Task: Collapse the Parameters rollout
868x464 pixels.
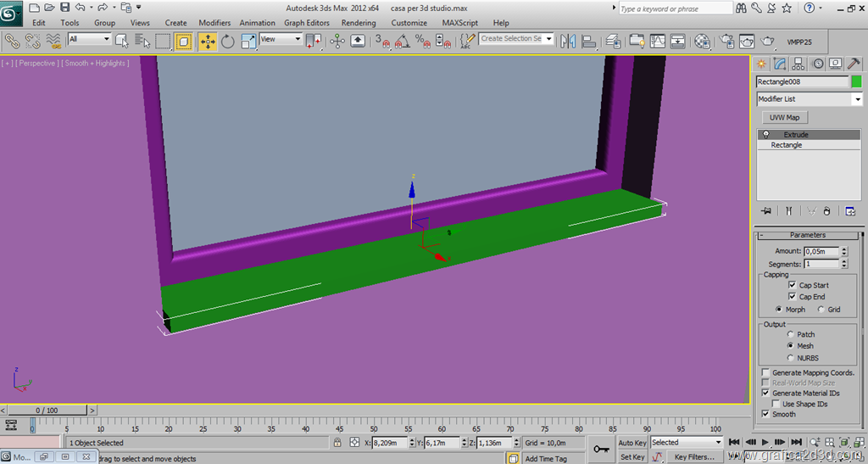Action: tap(807, 235)
